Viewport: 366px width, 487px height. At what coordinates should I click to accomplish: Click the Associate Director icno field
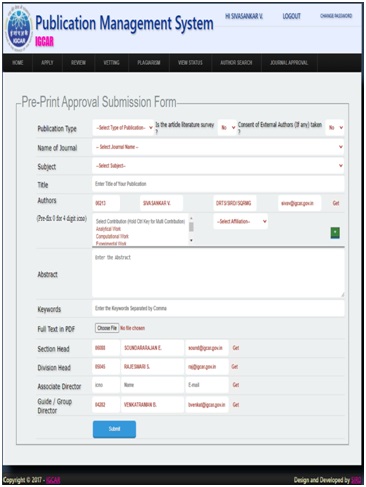106,385
